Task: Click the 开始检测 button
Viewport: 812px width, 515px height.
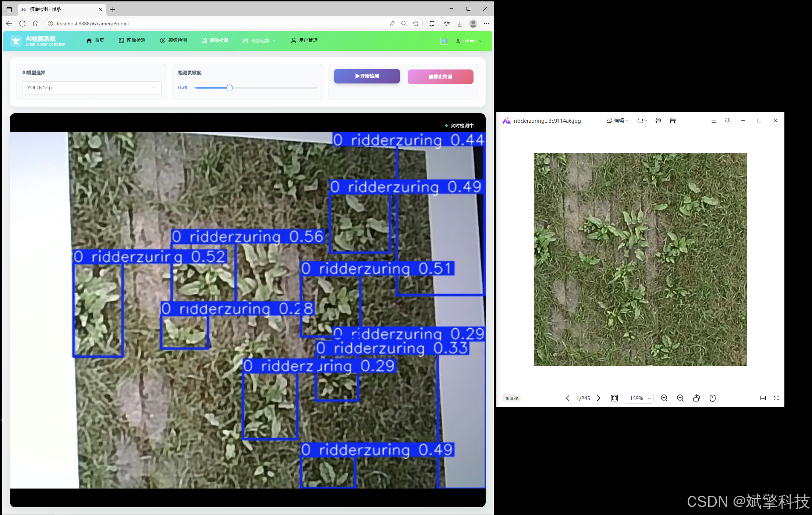Action: tap(367, 76)
